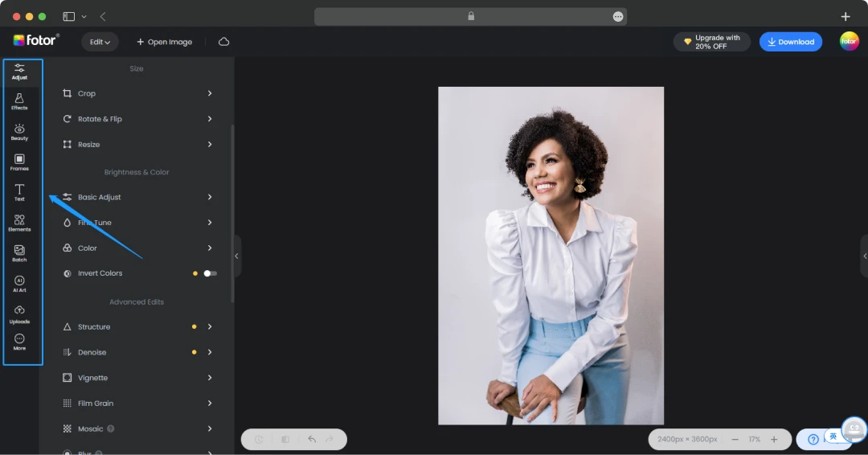Expand the Rotate & Flip options
Viewport: 868px width, 455px height.
pos(209,119)
